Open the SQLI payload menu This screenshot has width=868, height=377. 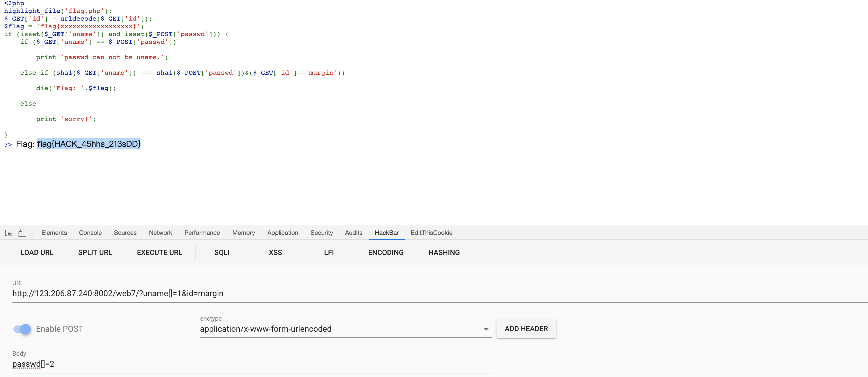pyautogui.click(x=222, y=253)
